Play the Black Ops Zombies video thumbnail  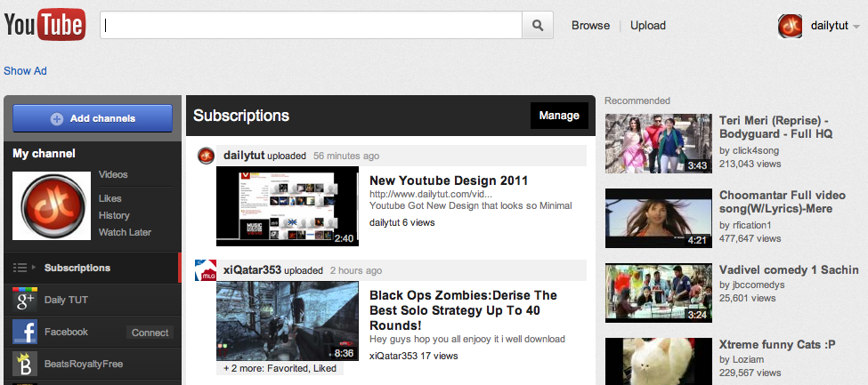(x=288, y=321)
